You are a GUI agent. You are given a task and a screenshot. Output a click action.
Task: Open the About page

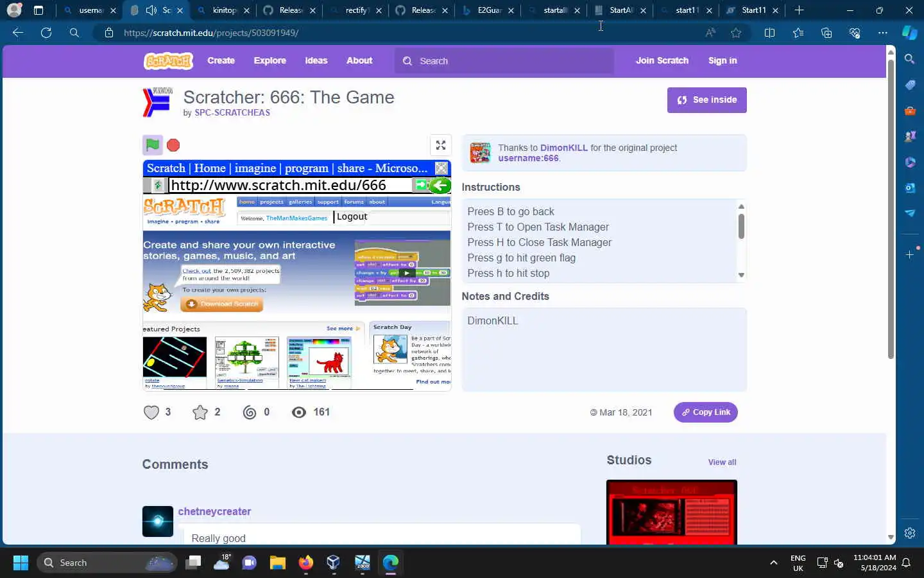[x=359, y=60]
